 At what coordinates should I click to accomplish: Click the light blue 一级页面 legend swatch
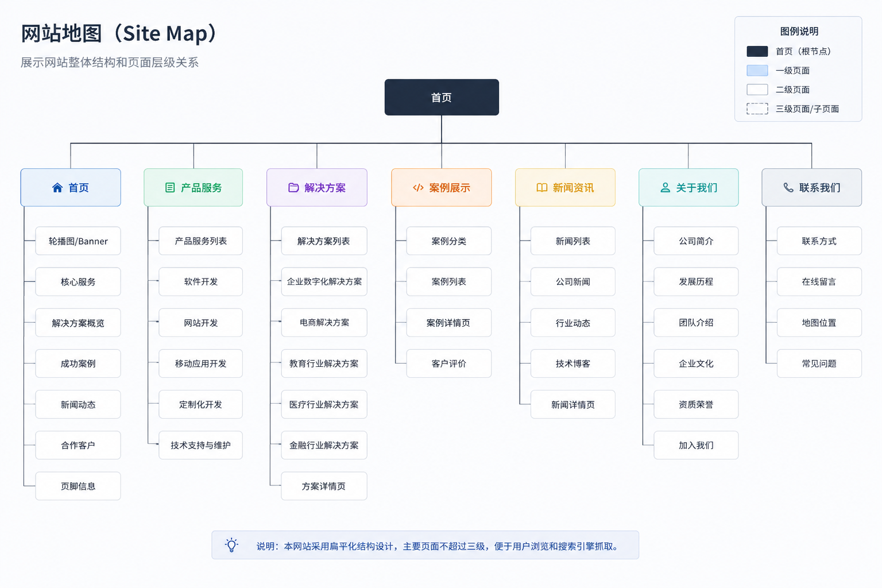point(757,71)
